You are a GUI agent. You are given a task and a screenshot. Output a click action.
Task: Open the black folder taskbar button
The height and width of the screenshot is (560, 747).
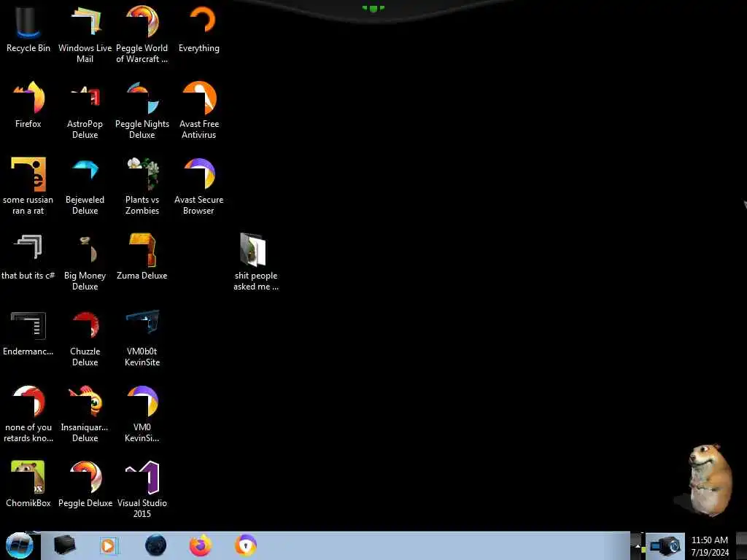64,545
